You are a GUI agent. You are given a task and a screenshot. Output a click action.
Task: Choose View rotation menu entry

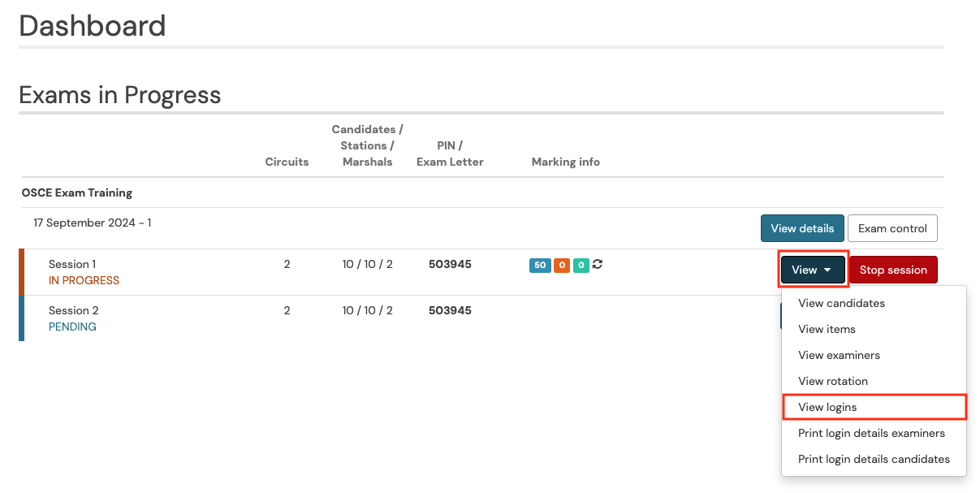(874, 381)
